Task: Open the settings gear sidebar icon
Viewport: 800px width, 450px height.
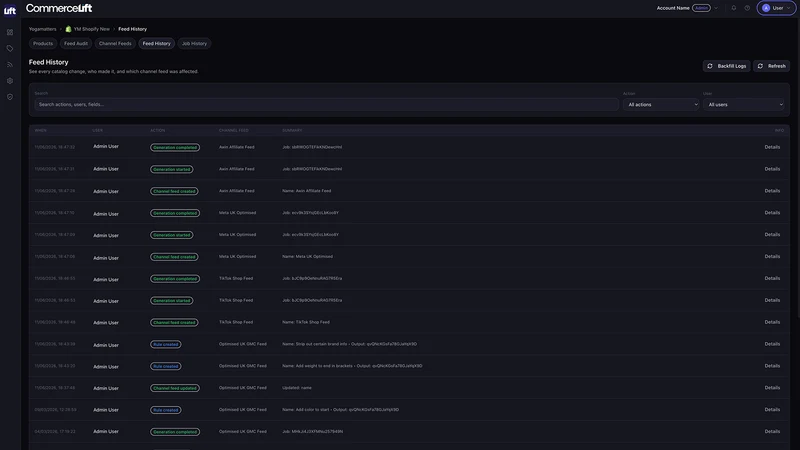Action: (x=10, y=81)
